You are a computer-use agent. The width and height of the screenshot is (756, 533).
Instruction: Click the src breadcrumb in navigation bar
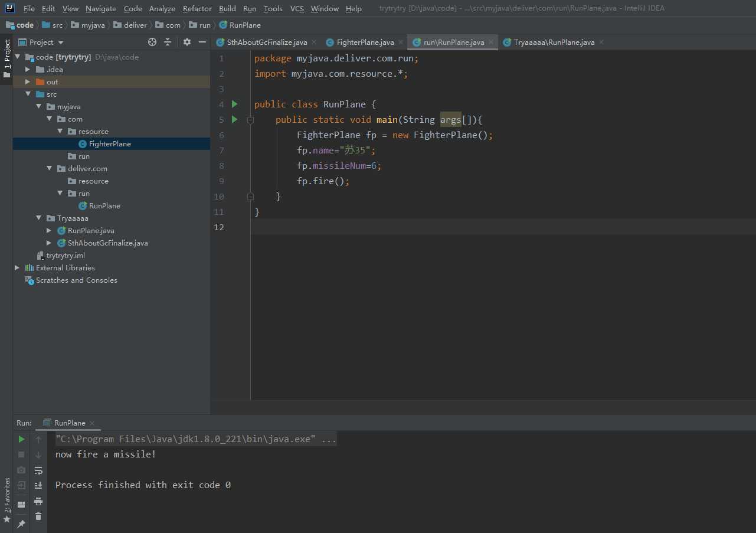[52, 25]
